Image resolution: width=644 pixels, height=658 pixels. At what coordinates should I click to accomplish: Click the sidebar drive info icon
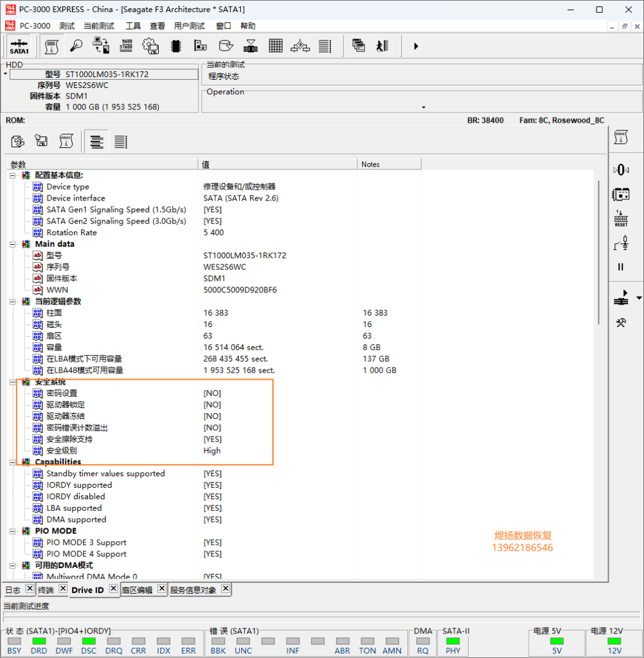621,138
